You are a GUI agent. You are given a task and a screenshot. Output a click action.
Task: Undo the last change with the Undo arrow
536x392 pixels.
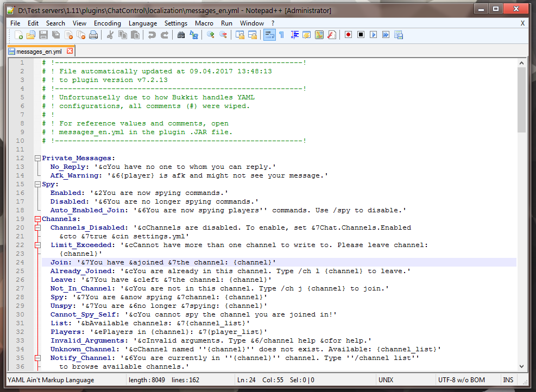click(x=152, y=35)
